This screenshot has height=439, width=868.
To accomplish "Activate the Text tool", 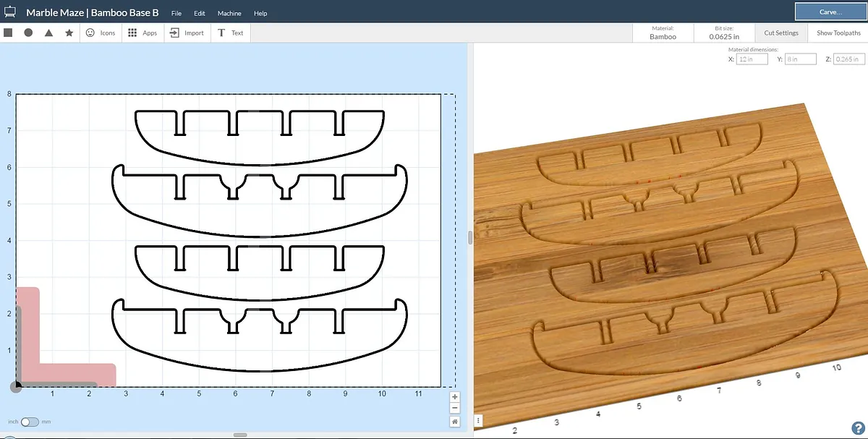I will click(230, 33).
